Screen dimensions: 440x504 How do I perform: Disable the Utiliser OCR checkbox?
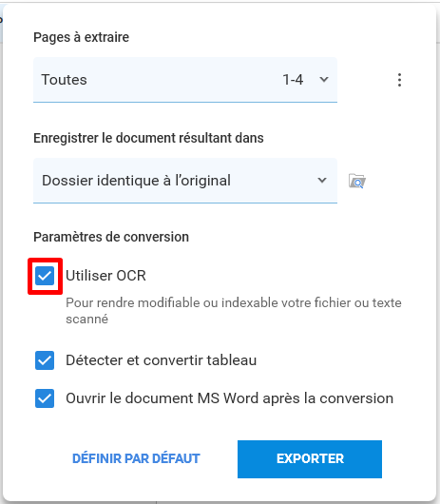click(x=45, y=276)
